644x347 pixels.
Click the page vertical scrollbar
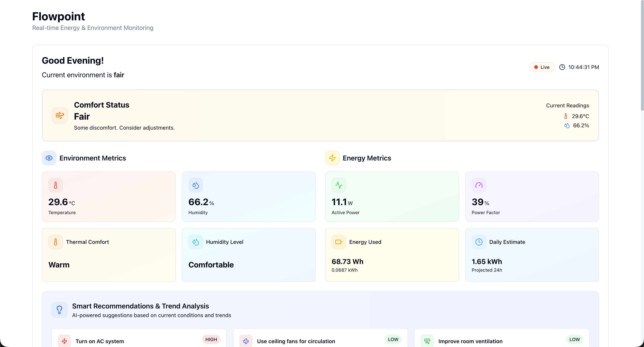click(x=642, y=55)
